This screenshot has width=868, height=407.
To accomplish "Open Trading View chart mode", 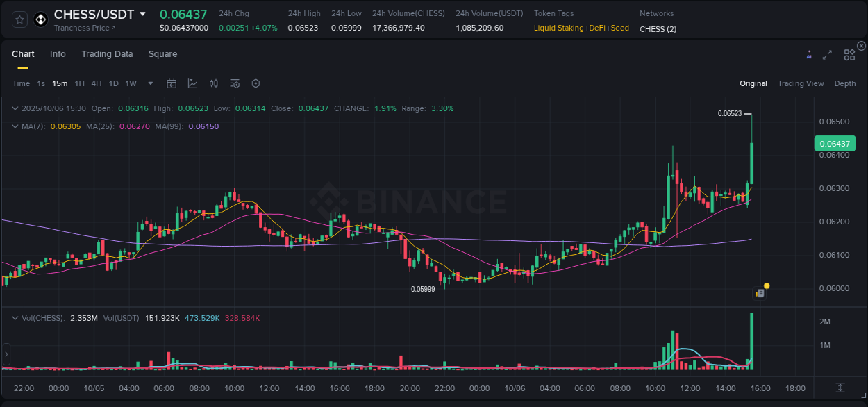I will pos(801,83).
